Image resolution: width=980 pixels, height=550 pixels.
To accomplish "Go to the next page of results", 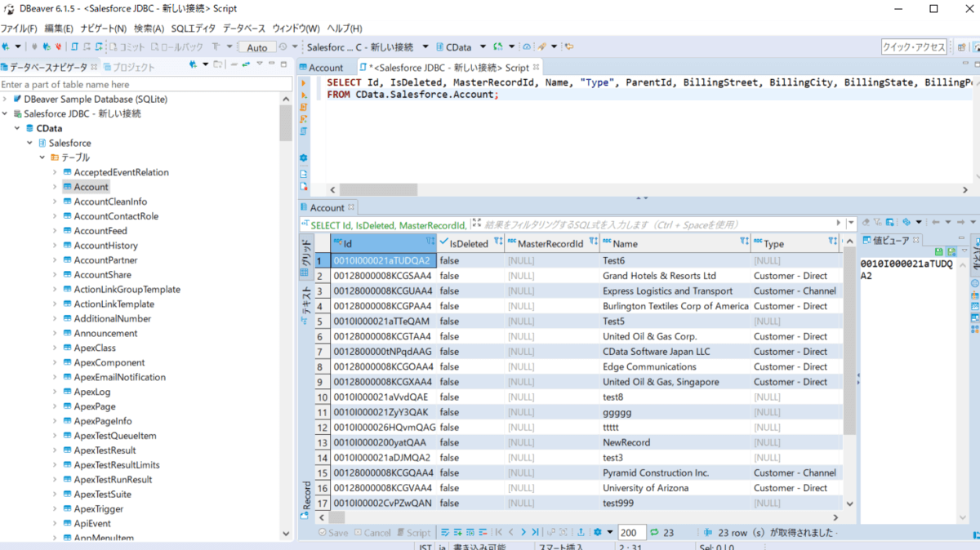I will [x=523, y=533].
